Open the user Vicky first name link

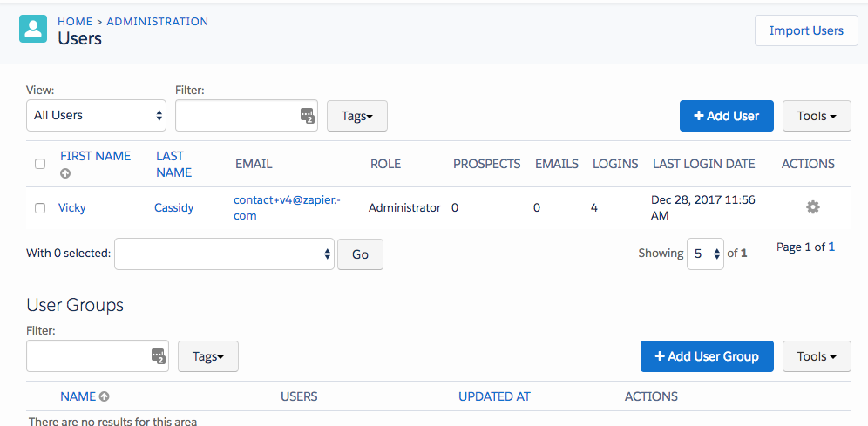coord(72,208)
